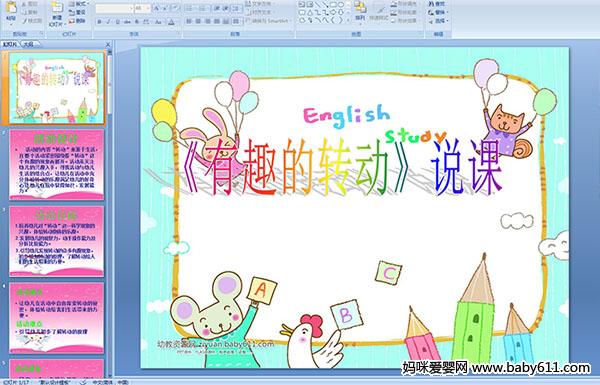Pick a font color with the A swatch
Screen dimensions: 600x385
coord(171,22)
